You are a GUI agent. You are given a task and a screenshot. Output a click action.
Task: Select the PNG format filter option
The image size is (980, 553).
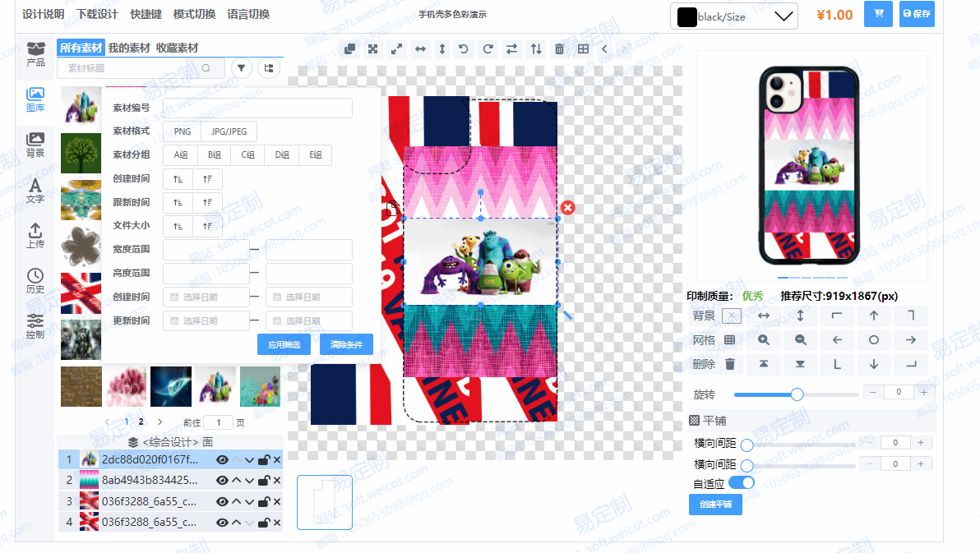(x=183, y=131)
